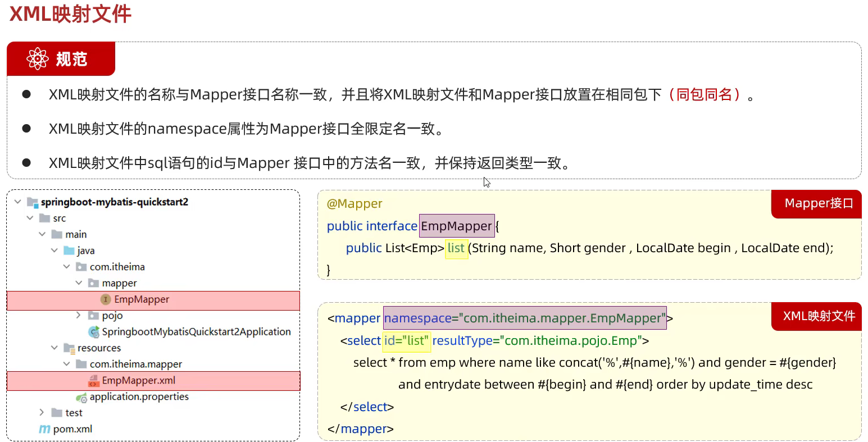Collapse the com.itheima.mapper resources chevron

click(67, 364)
